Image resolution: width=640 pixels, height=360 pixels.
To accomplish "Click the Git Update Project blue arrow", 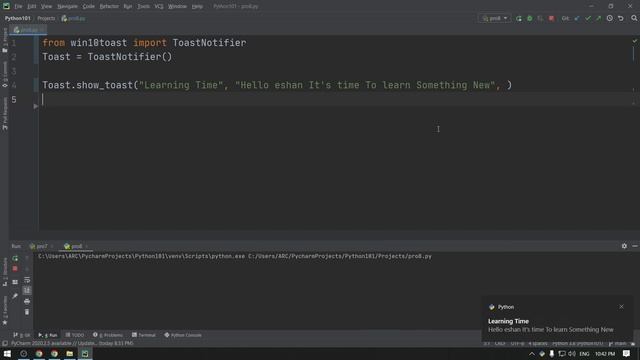I will (577, 18).
